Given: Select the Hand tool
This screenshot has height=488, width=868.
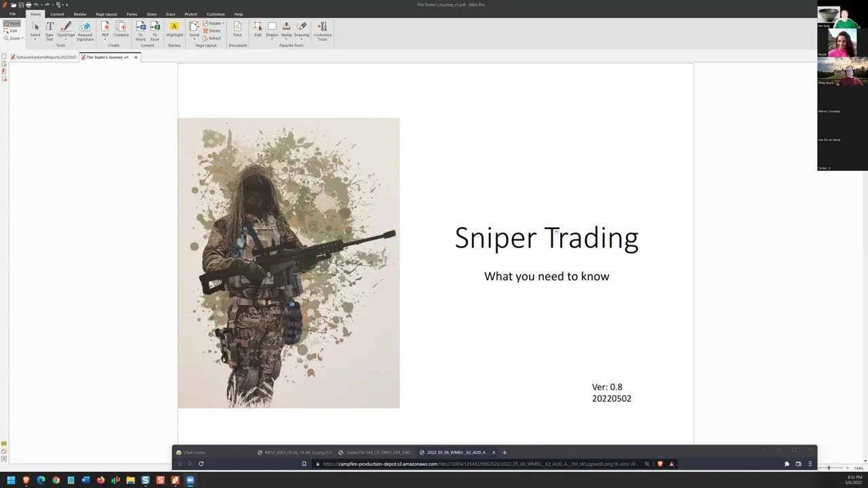Looking at the screenshot, I should 12,23.
